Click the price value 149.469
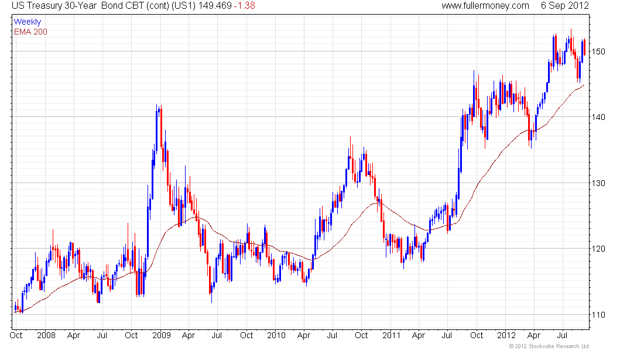The image size is (644, 351). coord(215,6)
